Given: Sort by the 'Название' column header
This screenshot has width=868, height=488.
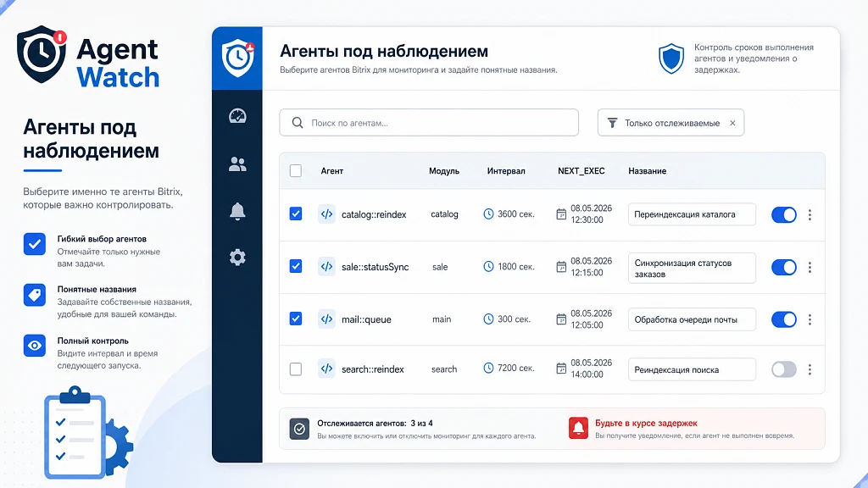Looking at the screenshot, I should (x=647, y=171).
